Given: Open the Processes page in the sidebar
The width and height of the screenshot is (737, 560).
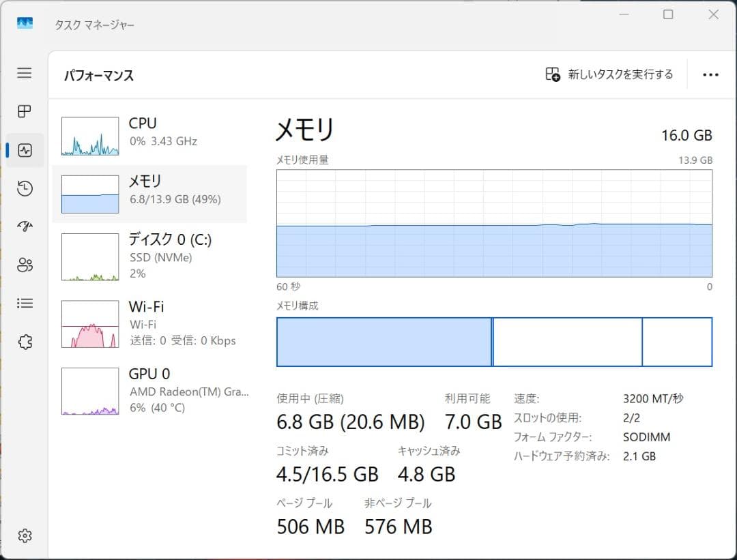Looking at the screenshot, I should tap(24, 112).
